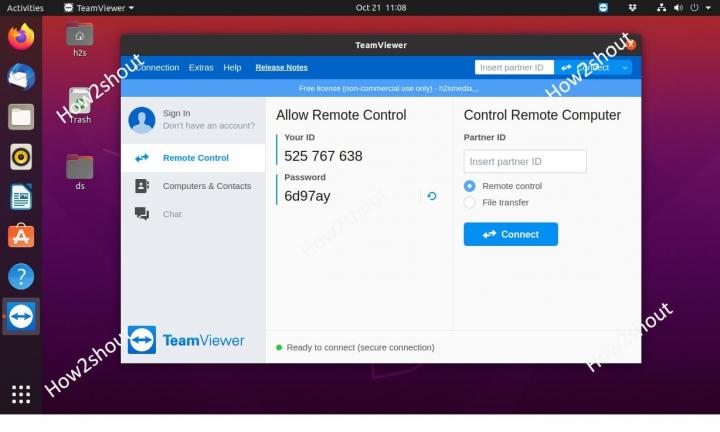Click the TeamViewer tray icon in top bar
Screen dimensions: 720x432
click(603, 7)
